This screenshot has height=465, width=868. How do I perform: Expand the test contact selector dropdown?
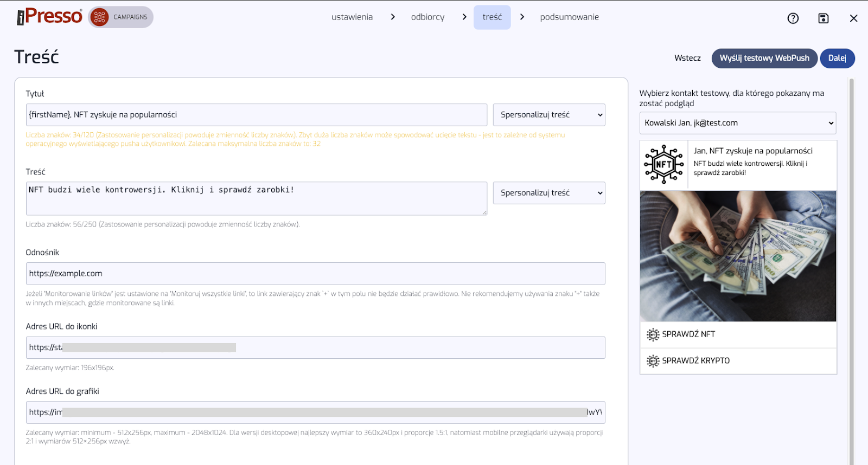[737, 123]
